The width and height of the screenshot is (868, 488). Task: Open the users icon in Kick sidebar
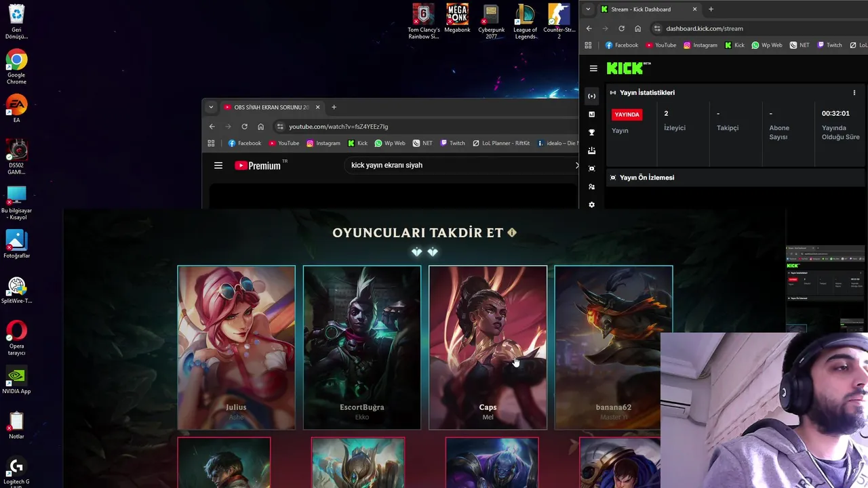click(591, 186)
